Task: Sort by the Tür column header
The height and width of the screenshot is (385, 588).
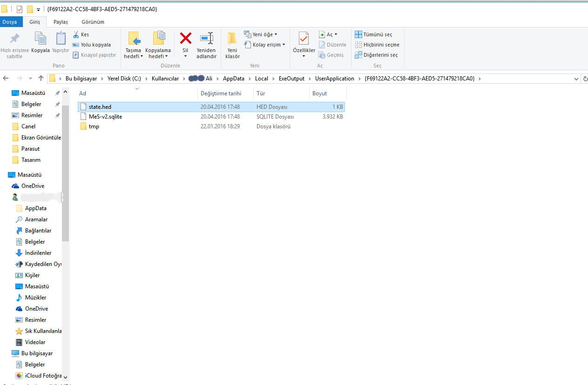Action: 281,93
